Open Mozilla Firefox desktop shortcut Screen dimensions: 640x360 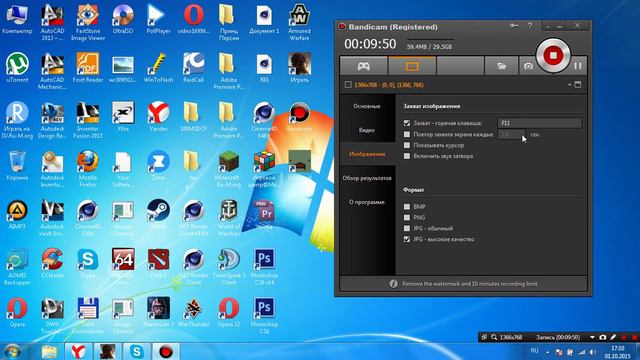pyautogui.click(x=88, y=169)
